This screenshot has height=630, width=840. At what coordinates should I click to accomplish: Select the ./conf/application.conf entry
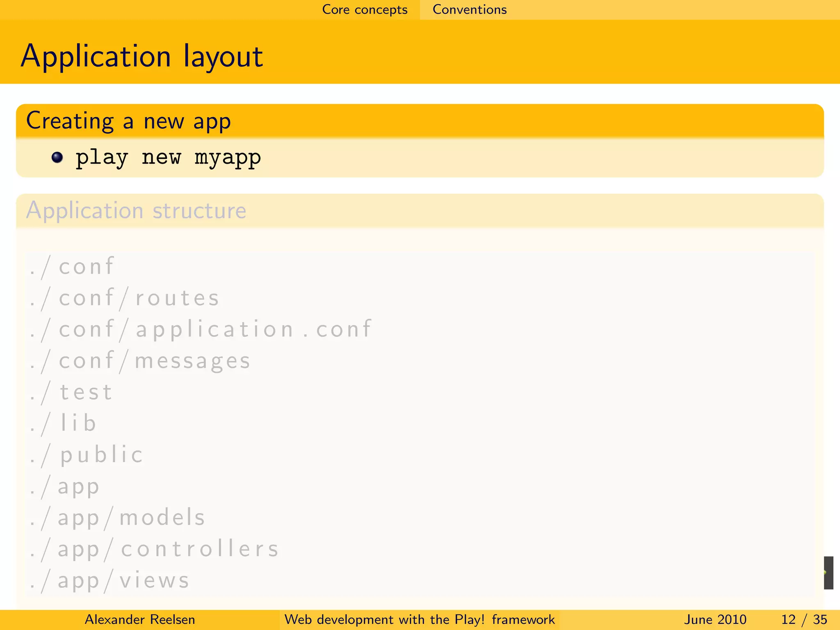(x=201, y=330)
